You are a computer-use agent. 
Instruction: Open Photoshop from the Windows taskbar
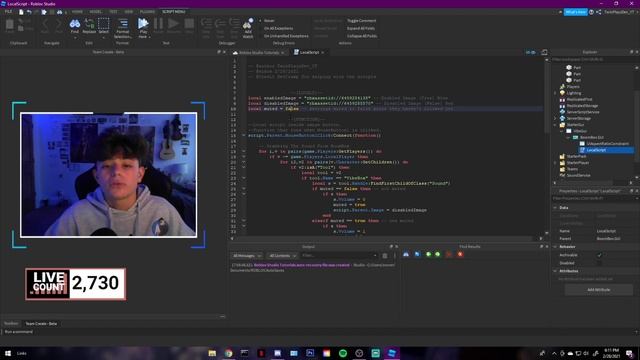click(310, 353)
